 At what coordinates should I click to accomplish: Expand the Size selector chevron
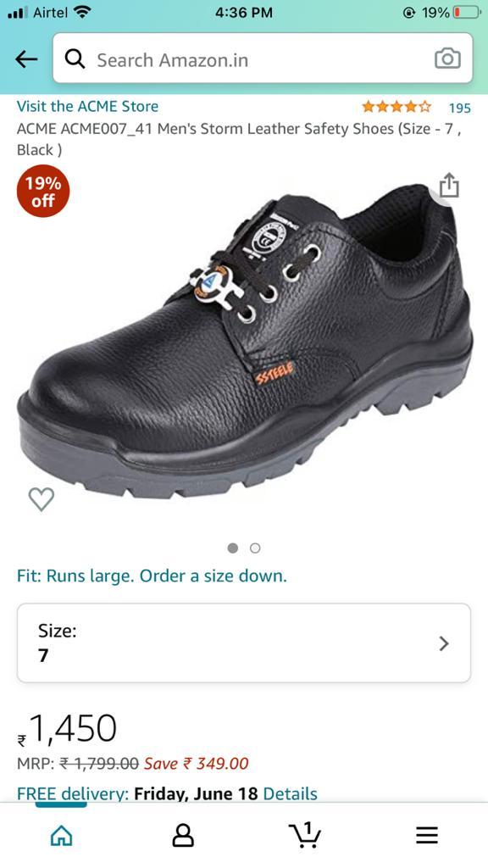[444, 643]
